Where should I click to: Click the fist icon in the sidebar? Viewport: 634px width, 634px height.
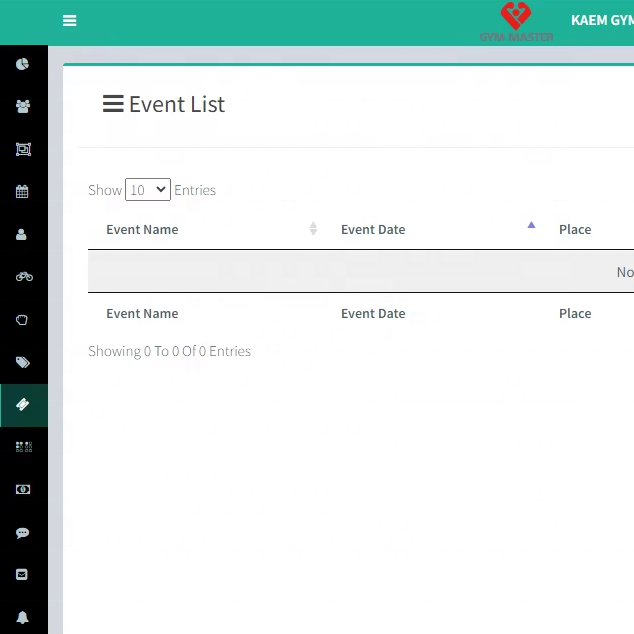pos(22,320)
